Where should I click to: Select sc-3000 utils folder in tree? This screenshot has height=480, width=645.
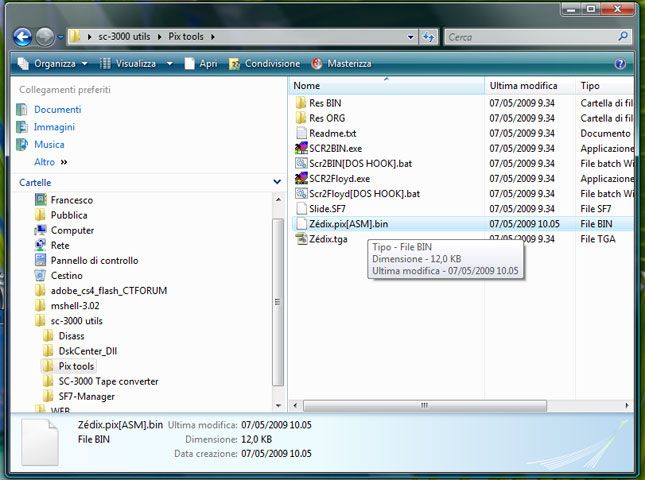pyautogui.click(x=77, y=321)
